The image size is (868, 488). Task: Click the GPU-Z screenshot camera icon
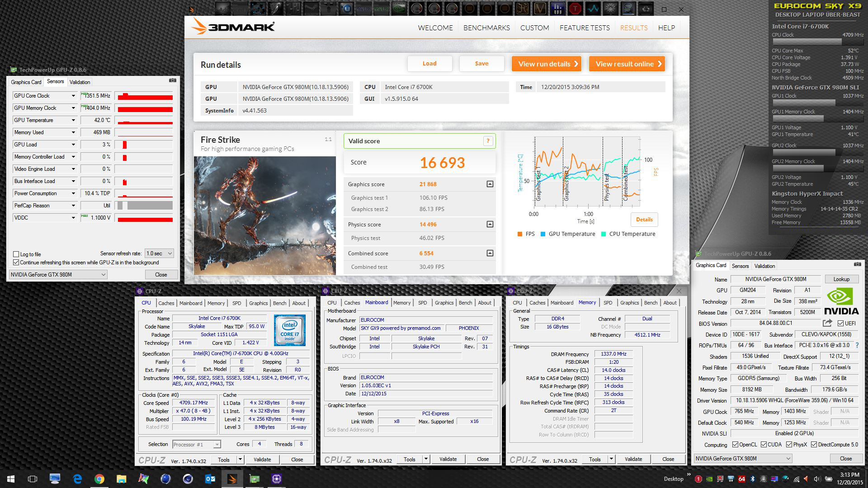coord(172,80)
